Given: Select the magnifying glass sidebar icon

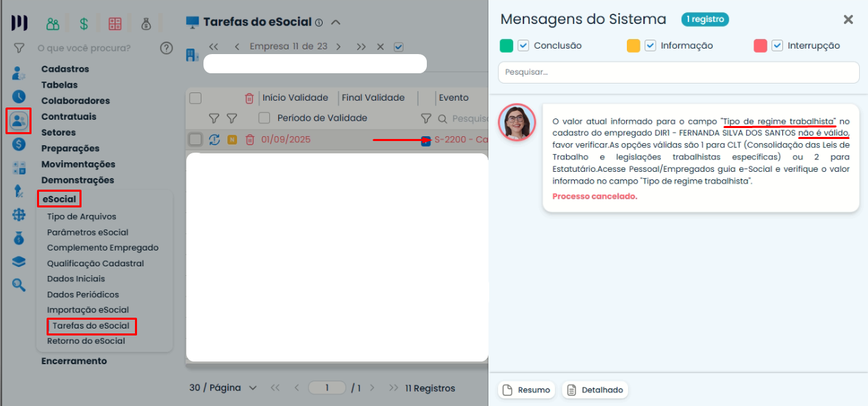Looking at the screenshot, I should coord(18,285).
